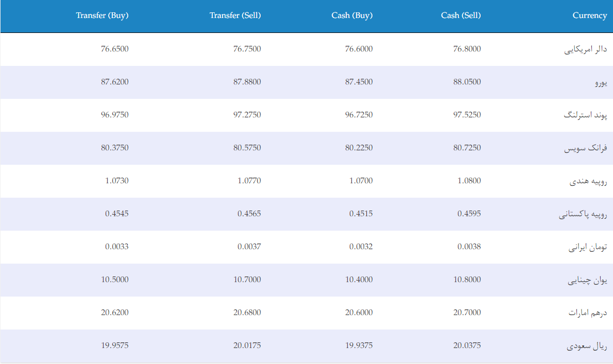Select the 87.6200 transfer buy value

pos(114,82)
